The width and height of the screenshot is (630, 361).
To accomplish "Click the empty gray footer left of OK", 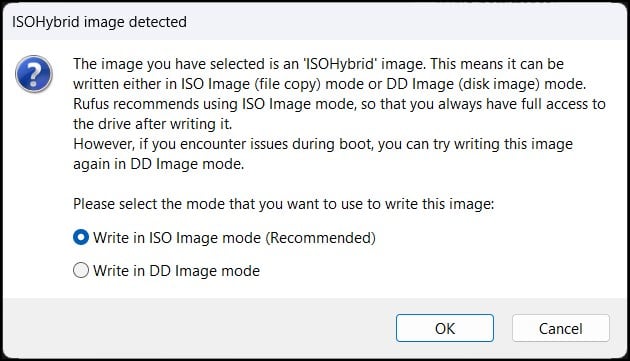I will pyautogui.click(x=197, y=328).
